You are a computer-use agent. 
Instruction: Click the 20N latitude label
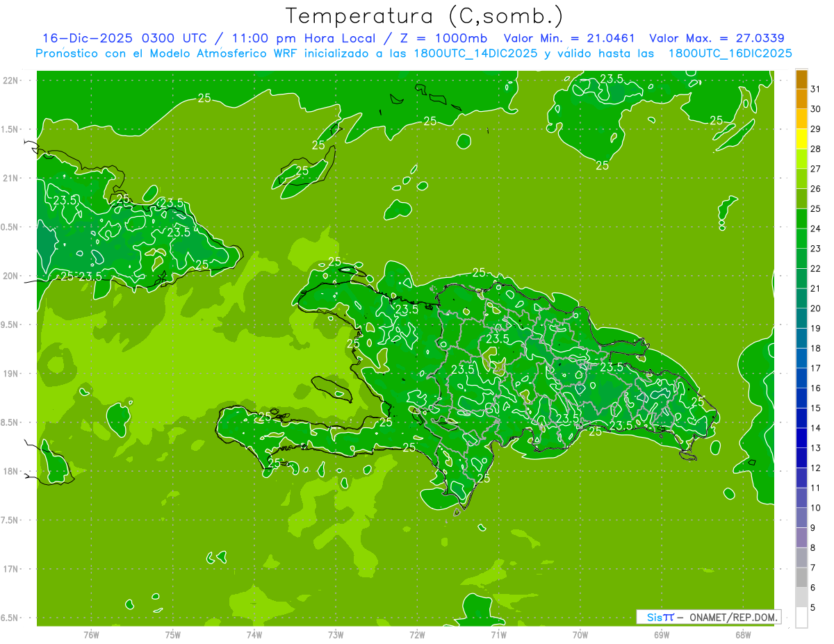point(11,276)
